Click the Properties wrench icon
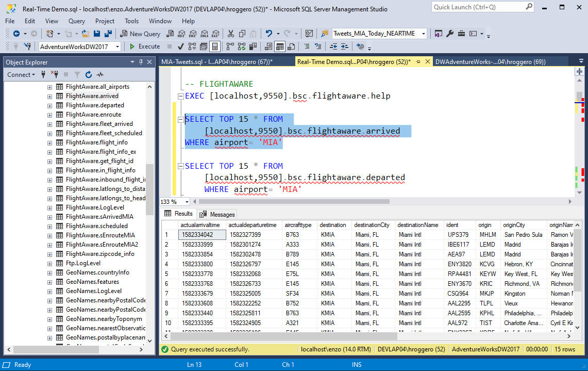The height and width of the screenshot is (371, 588). coord(450,34)
